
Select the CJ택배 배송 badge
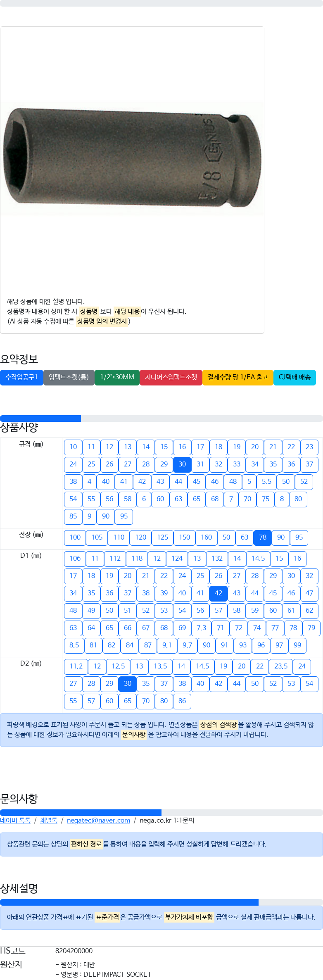click(294, 377)
